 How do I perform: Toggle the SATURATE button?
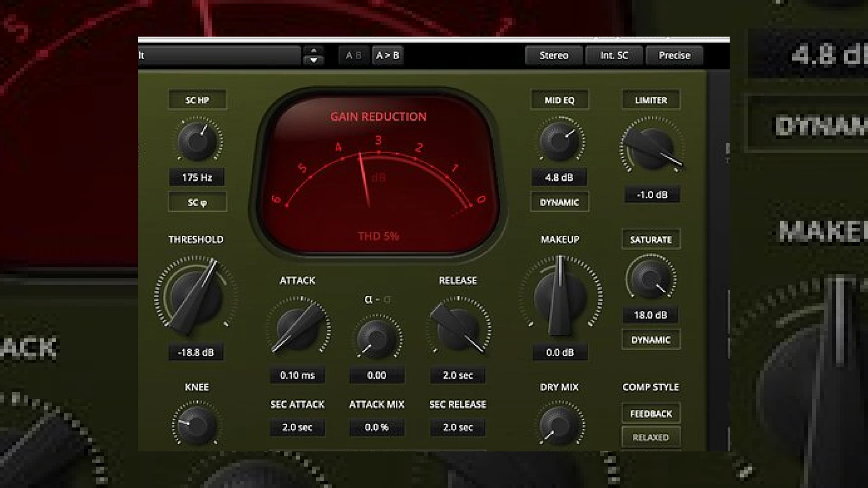click(651, 239)
